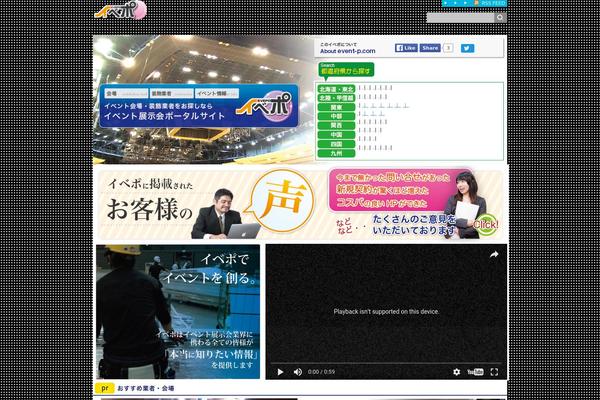600x400 pixels.
Task: Open the video on YouTube via the YouTube logo
Action: pyautogui.click(x=475, y=372)
